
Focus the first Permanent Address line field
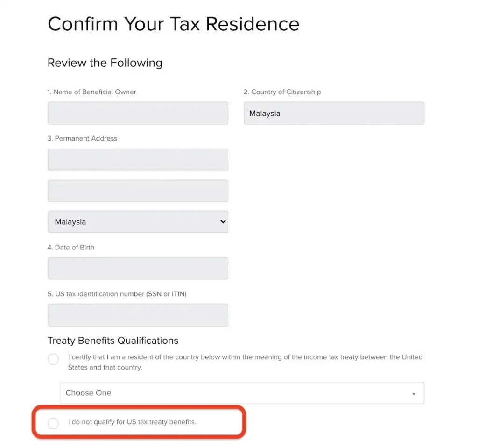(x=138, y=160)
